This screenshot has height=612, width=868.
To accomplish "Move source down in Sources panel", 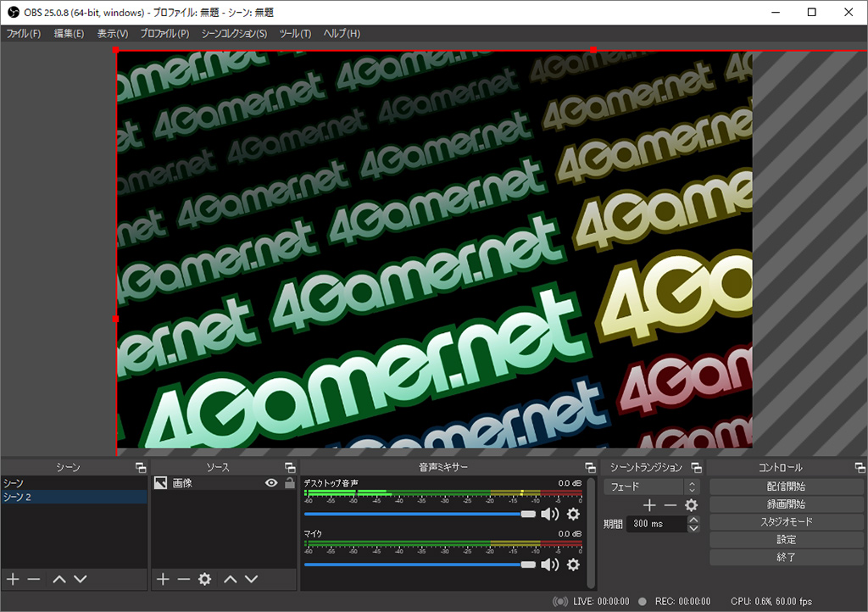I will point(251,579).
